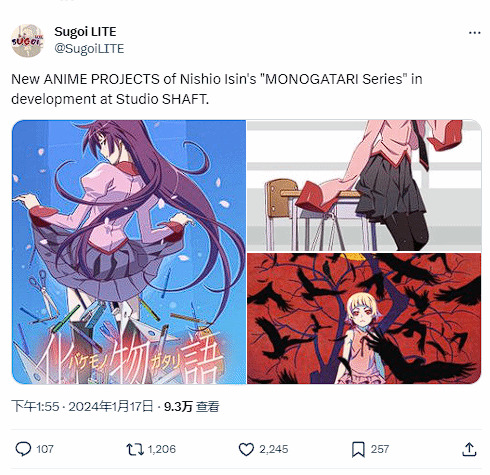The height and width of the screenshot is (475, 490).
Task: Click the Sugoi LITE display name
Action: click(85, 32)
